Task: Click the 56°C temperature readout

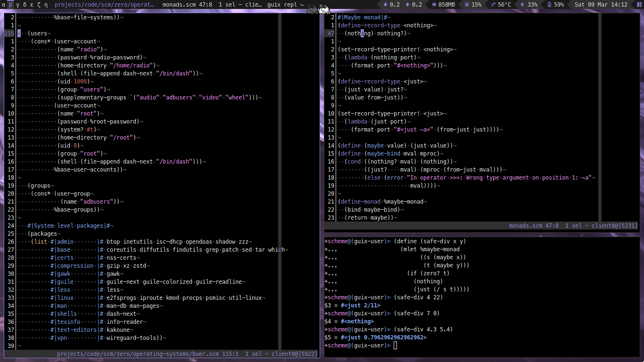Action: pos(504,5)
